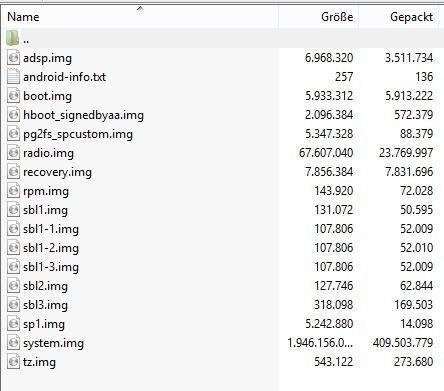
Task: Select the tz.img file icon
Action: [13, 362]
